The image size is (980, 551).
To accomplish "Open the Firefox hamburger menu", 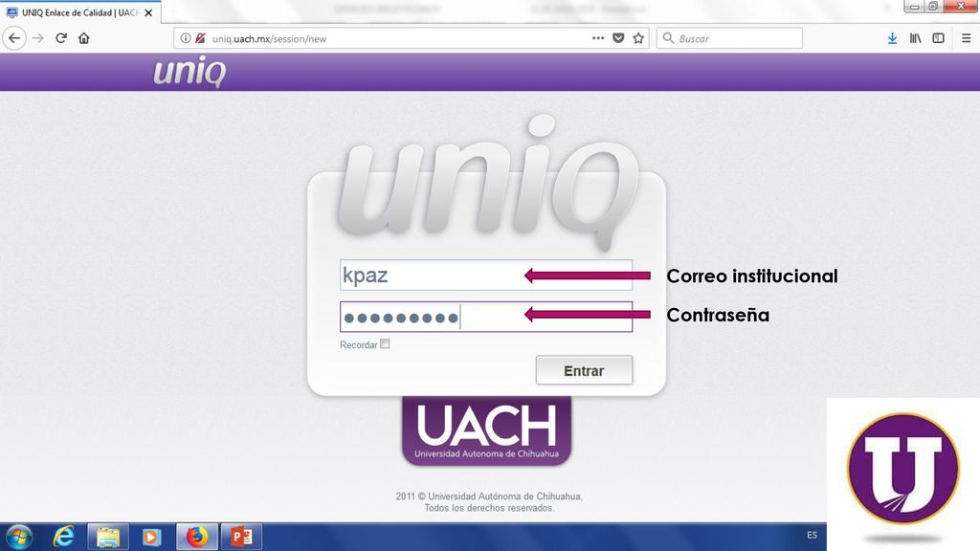I will [967, 38].
